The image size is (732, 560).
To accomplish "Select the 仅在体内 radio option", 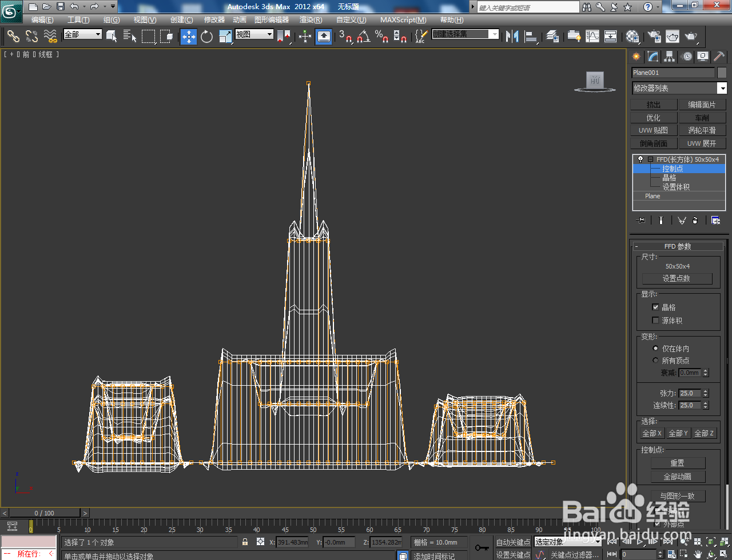I will 655,349.
